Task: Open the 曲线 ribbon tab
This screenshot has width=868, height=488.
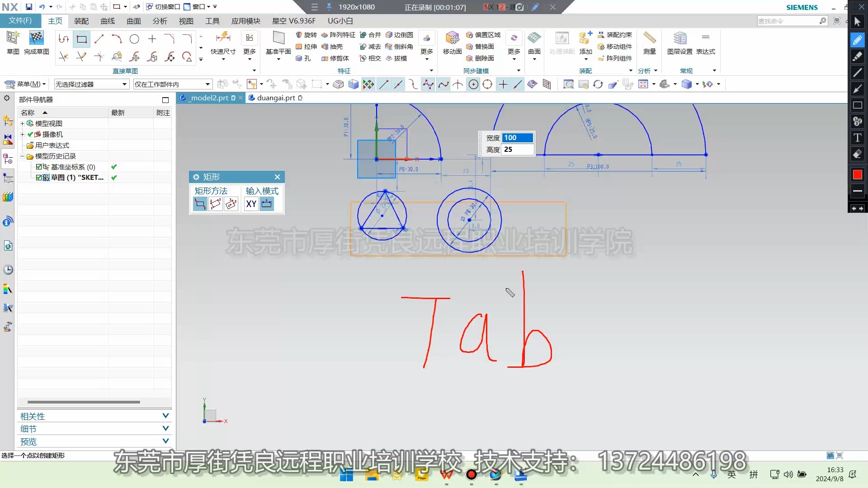Action: 108,21
